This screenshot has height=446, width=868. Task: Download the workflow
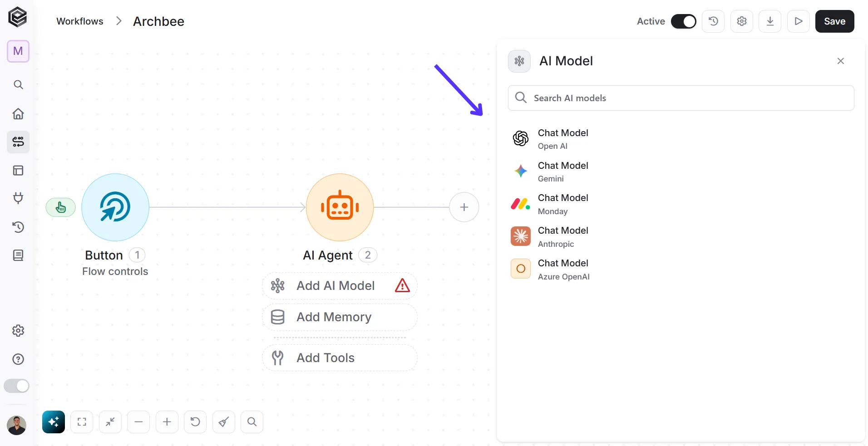[x=770, y=21]
